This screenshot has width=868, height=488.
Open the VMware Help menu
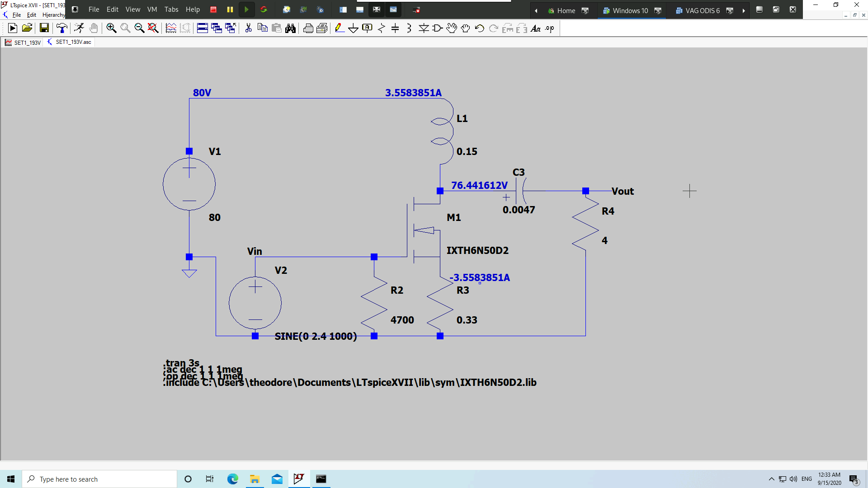coord(193,9)
